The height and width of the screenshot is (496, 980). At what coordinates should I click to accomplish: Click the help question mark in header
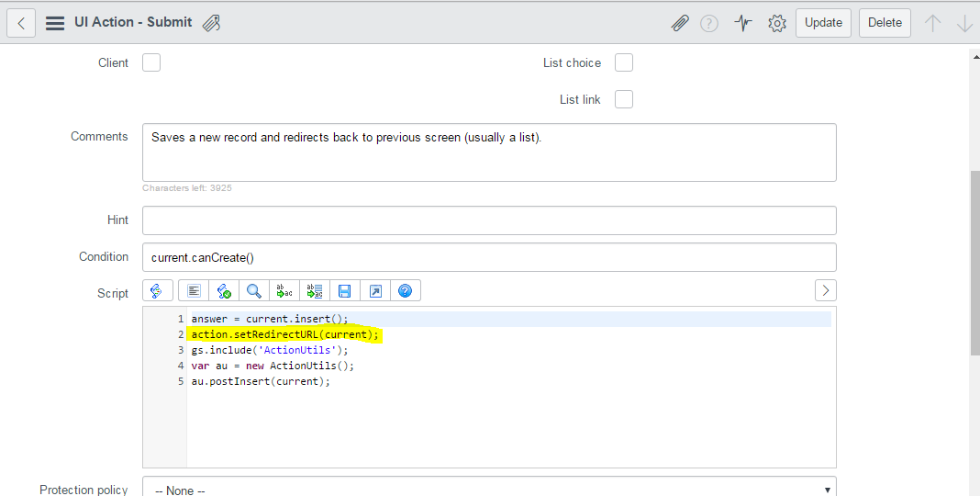(708, 23)
